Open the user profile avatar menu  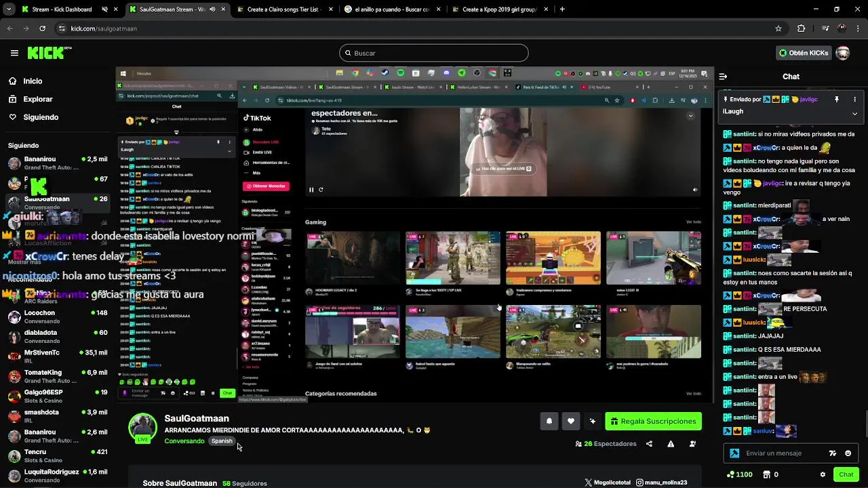point(843,53)
